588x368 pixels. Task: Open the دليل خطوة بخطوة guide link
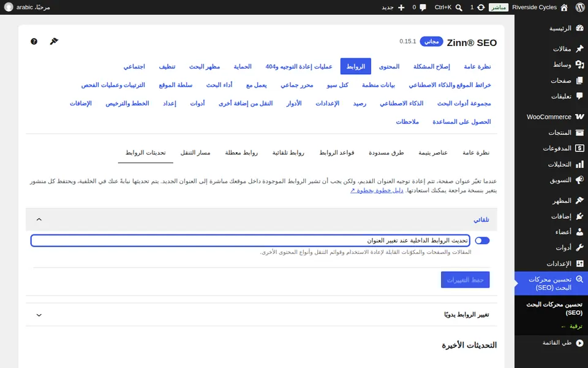pos(377,190)
